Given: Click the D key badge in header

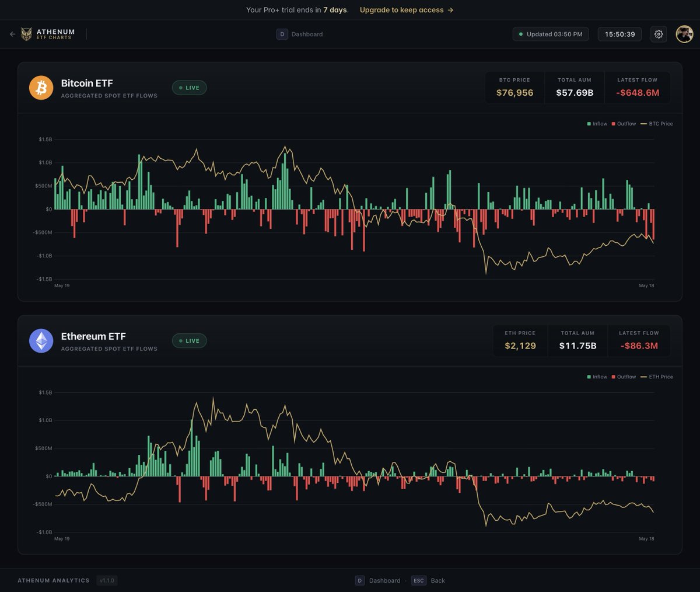Looking at the screenshot, I should [282, 34].
